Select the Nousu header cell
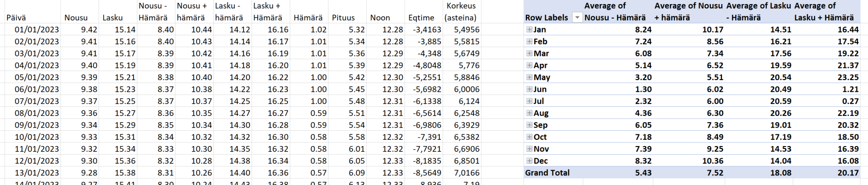Image resolution: width=868 pixels, height=185 pixels. (80, 12)
